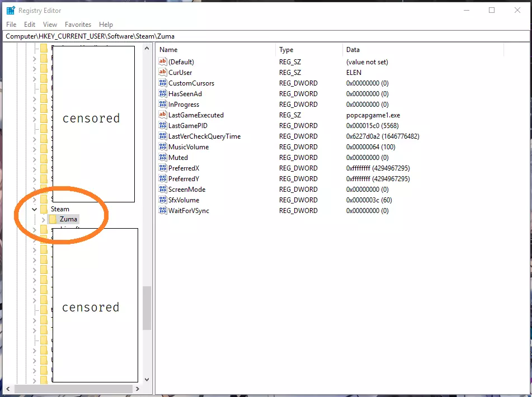Click the Zuma folder icon in tree
The height and width of the screenshot is (397, 532).
pyautogui.click(x=53, y=219)
